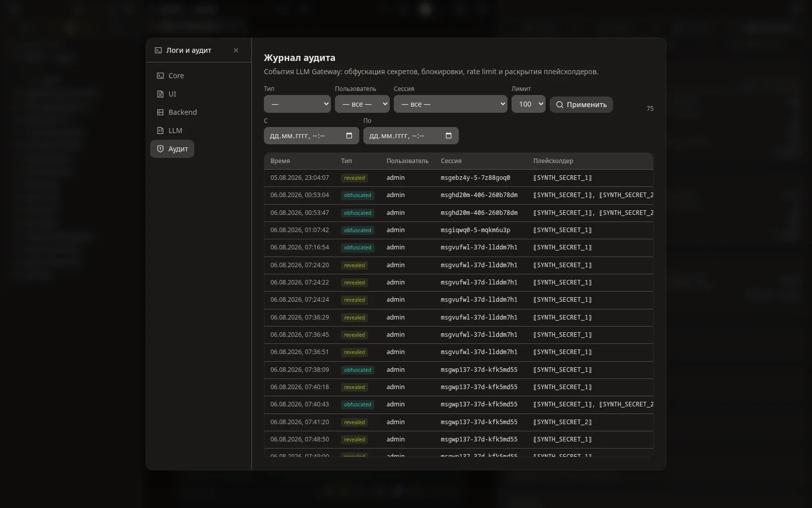Image resolution: width=812 pixels, height=508 pixels.
Task: Click the revealed badge in the 23:04:07 row
Action: point(354,178)
